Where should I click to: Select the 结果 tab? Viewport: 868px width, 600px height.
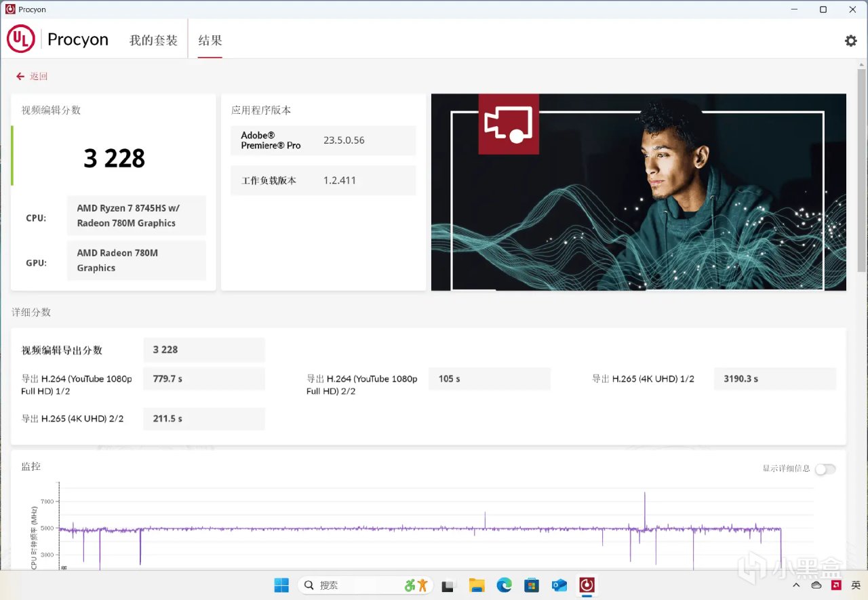(x=210, y=40)
